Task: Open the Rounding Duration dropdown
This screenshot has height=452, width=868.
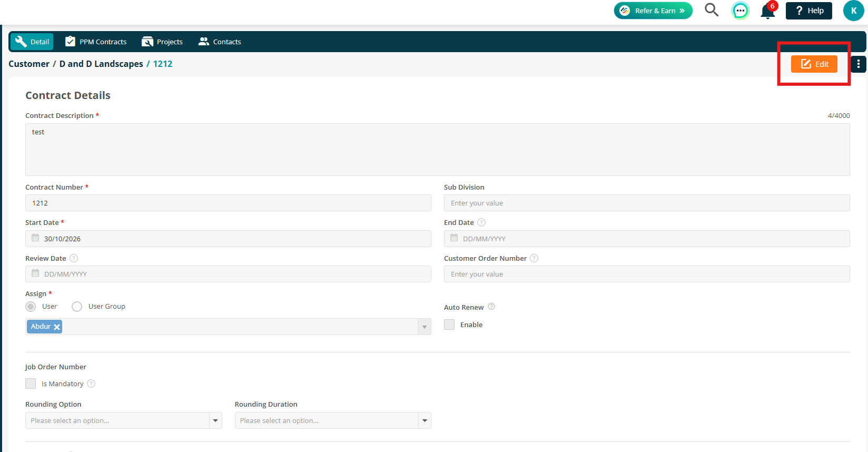Action: [x=333, y=420]
